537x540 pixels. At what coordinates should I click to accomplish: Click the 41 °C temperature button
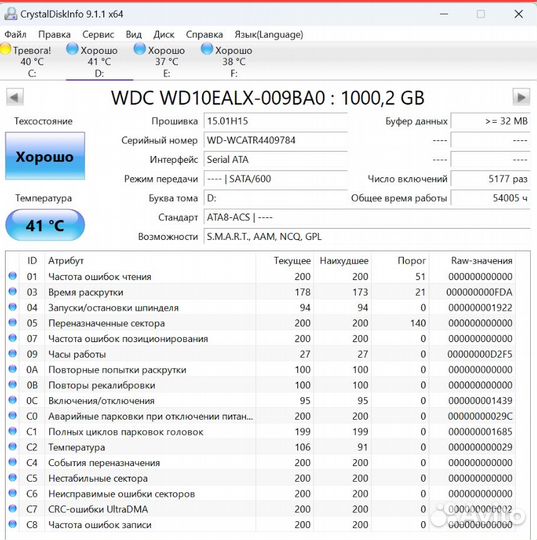45,225
